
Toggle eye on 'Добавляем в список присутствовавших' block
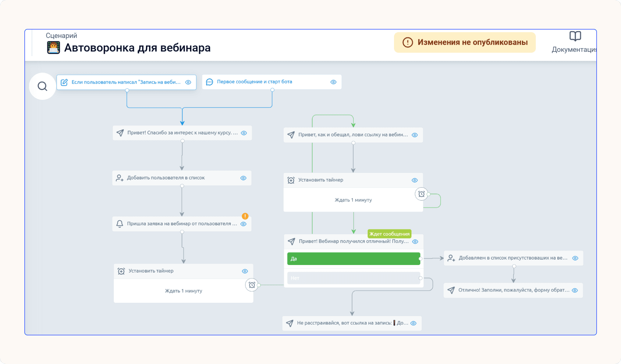tap(575, 258)
